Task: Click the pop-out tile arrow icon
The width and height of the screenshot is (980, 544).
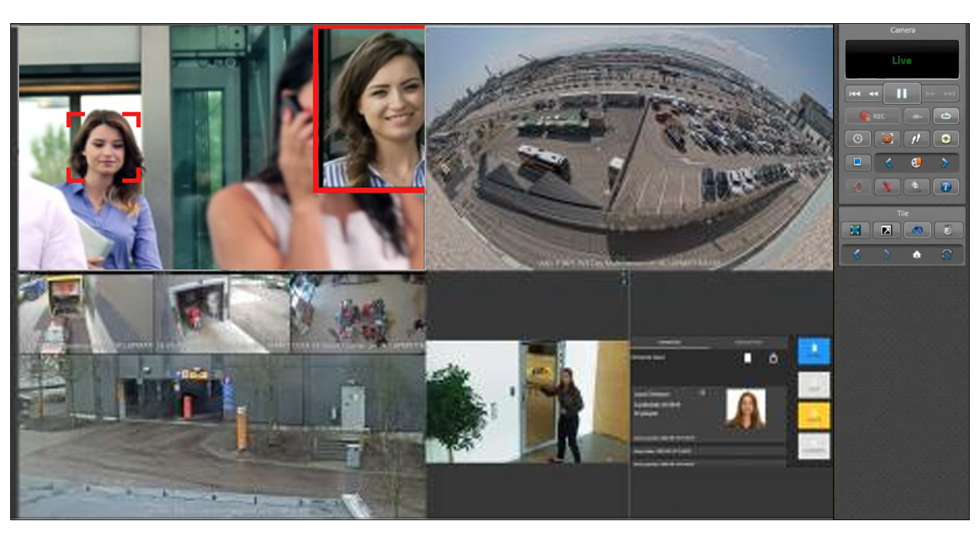Action: point(886,231)
